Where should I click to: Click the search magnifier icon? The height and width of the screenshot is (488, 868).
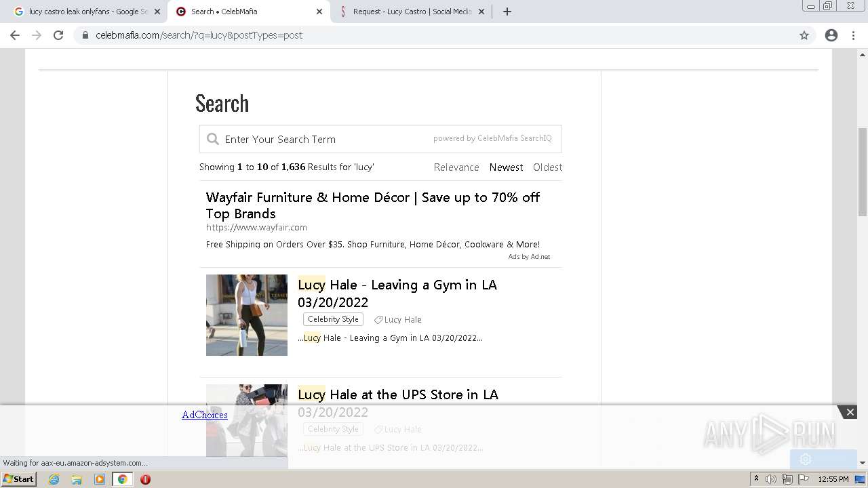(213, 139)
